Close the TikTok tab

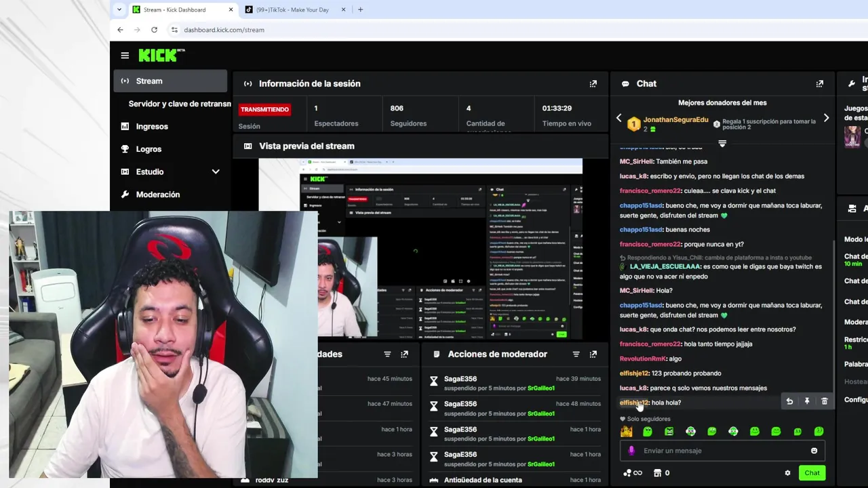point(343,9)
